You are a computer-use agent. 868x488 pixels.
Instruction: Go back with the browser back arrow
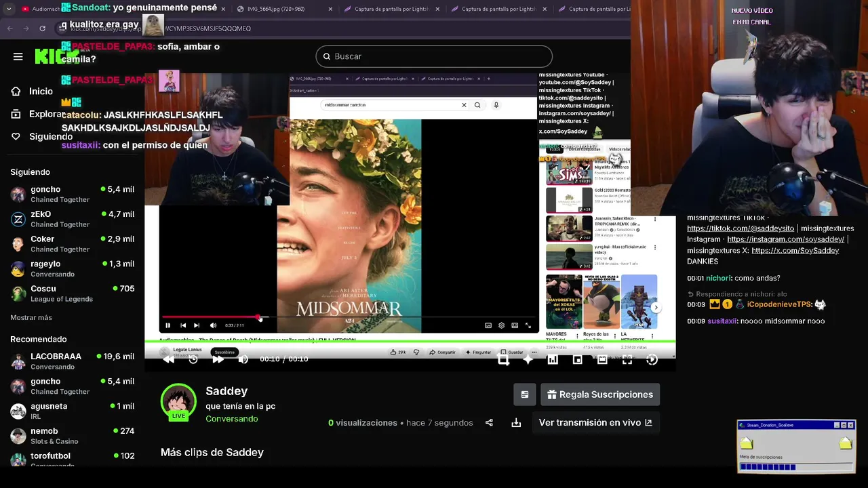pos(9,28)
